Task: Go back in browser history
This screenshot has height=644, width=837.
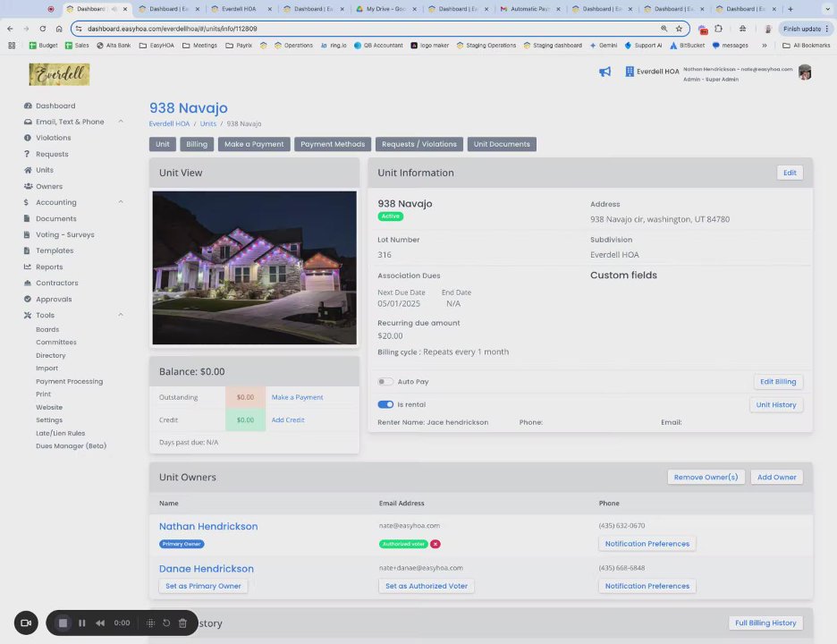Action: [10, 29]
